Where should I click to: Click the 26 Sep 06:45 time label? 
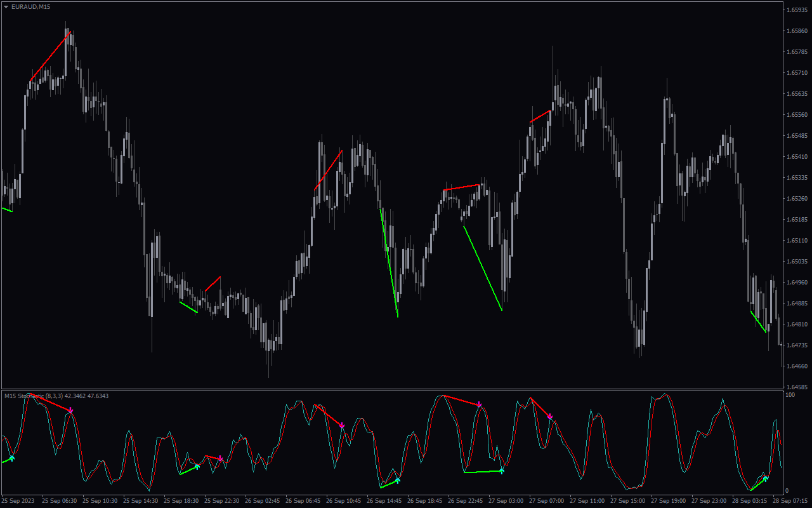[303, 501]
